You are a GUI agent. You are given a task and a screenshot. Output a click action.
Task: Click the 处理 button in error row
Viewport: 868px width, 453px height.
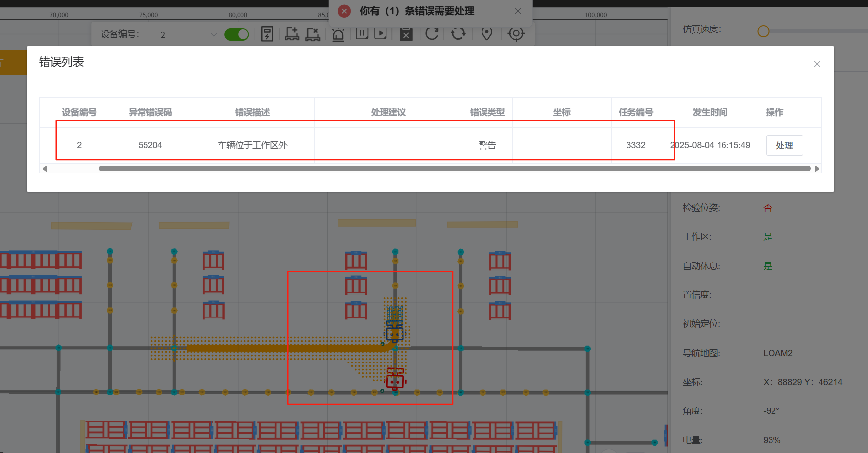(x=784, y=145)
